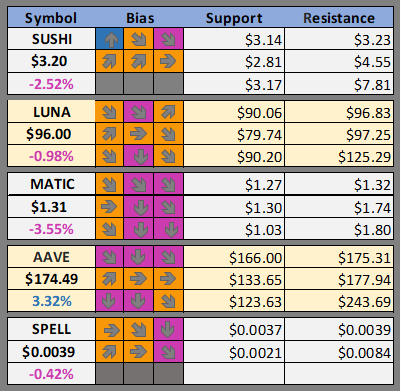Click the magenta down-right arrow in the $1.31 row

(168, 207)
